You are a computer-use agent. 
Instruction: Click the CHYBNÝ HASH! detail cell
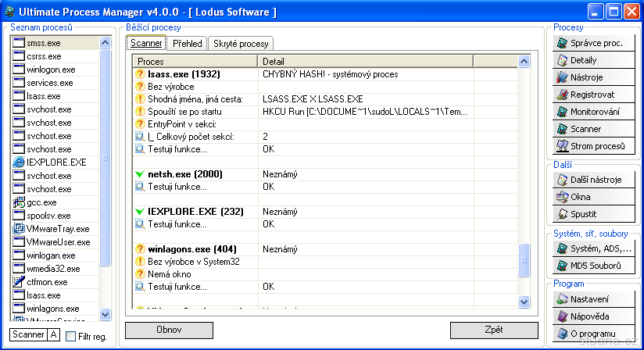click(366, 74)
